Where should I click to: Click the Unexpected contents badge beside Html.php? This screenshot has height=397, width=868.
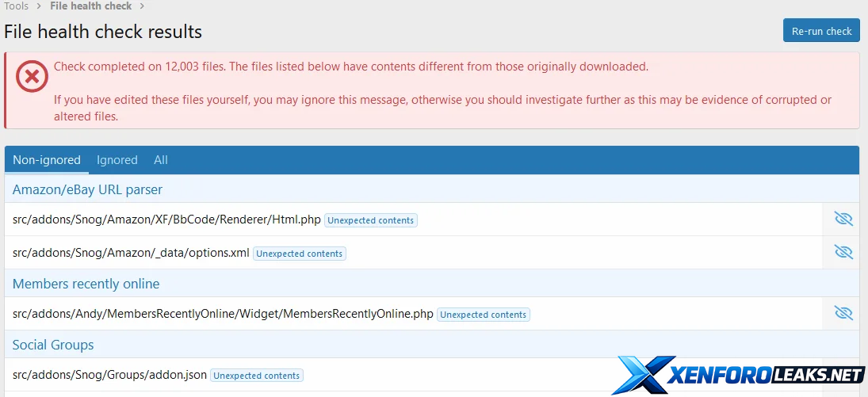point(371,220)
